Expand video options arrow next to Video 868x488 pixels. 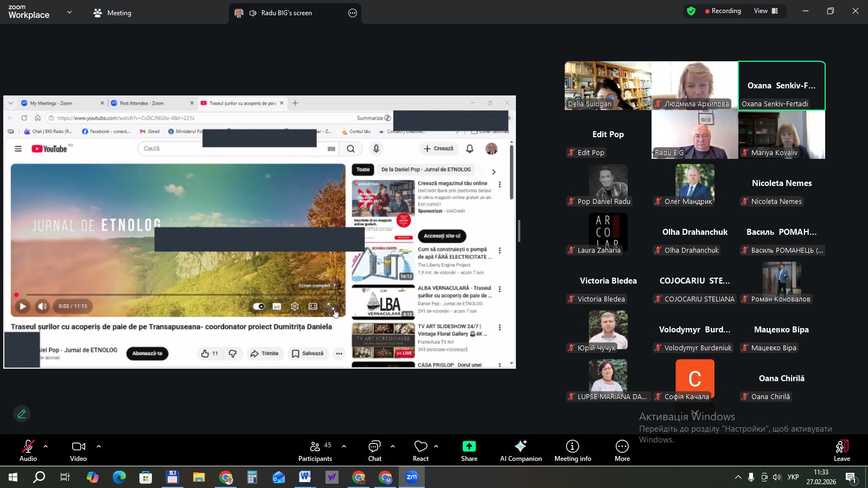point(99,446)
